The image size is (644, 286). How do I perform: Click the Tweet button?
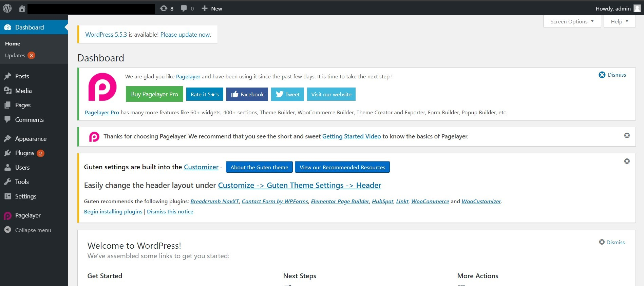(x=287, y=94)
